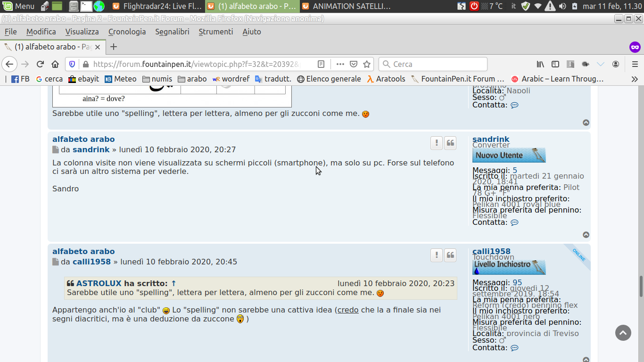Reload the current page
This screenshot has width=644, height=362.
[x=40, y=64]
